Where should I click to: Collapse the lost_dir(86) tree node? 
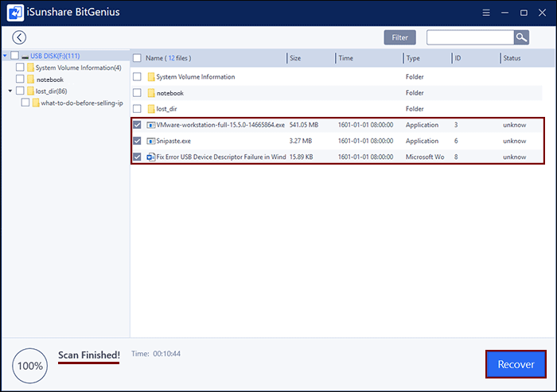click(10, 91)
